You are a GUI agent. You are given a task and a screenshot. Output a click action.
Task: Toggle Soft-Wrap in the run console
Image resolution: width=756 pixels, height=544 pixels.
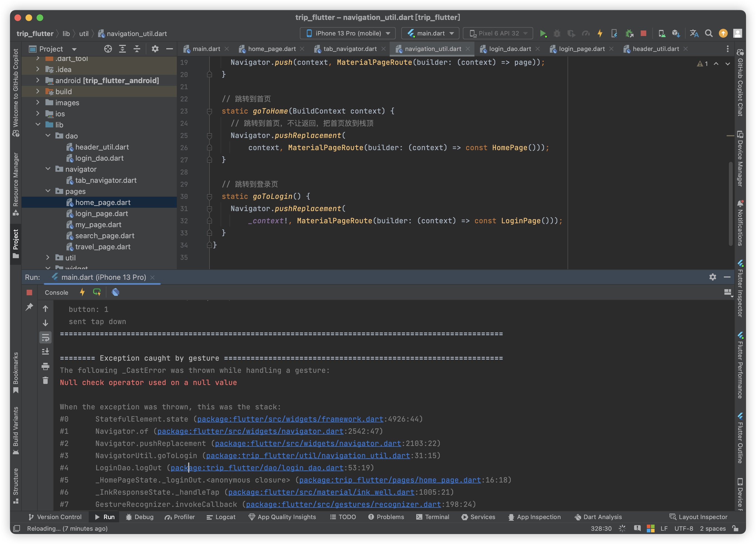coord(46,337)
